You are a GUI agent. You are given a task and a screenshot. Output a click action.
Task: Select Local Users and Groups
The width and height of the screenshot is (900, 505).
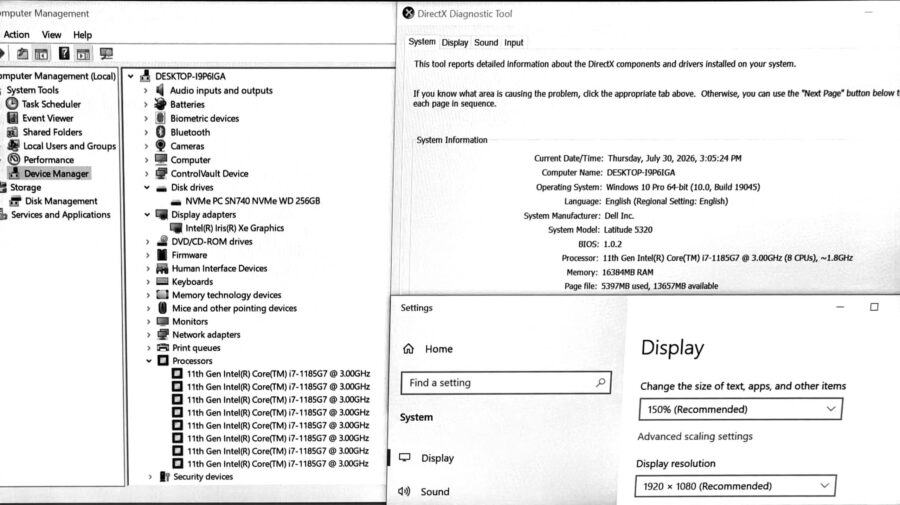point(69,146)
